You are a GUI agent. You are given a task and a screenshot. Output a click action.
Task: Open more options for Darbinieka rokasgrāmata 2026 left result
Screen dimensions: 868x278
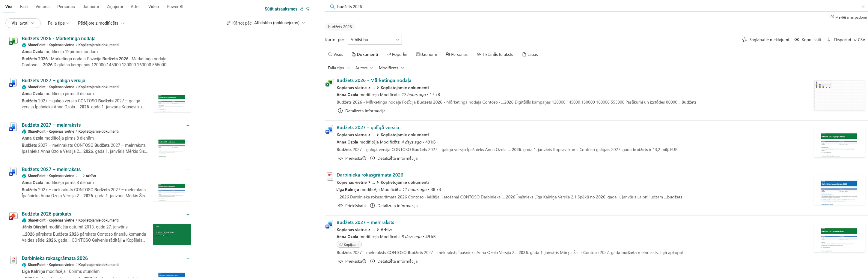(187, 258)
